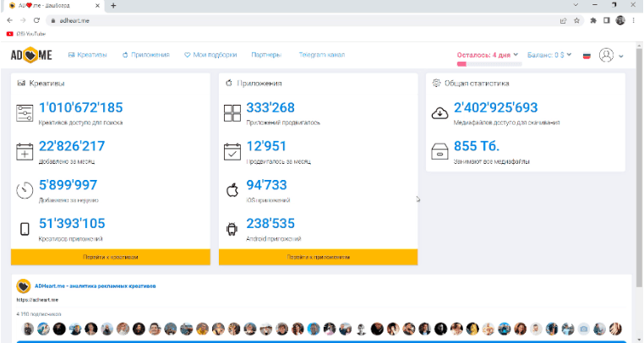Open the Приложения menu item
The image size is (644, 343).
145,55
